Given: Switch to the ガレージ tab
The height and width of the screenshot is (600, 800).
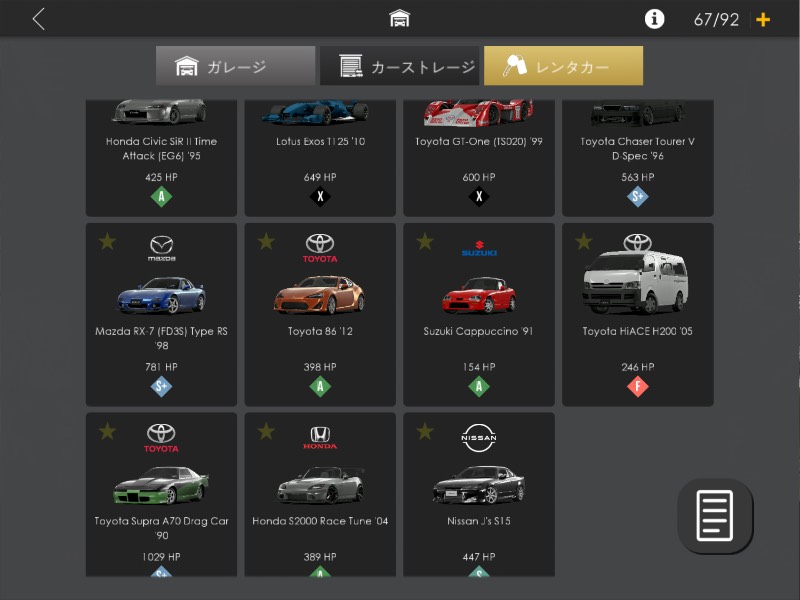Looking at the screenshot, I should 235,66.
